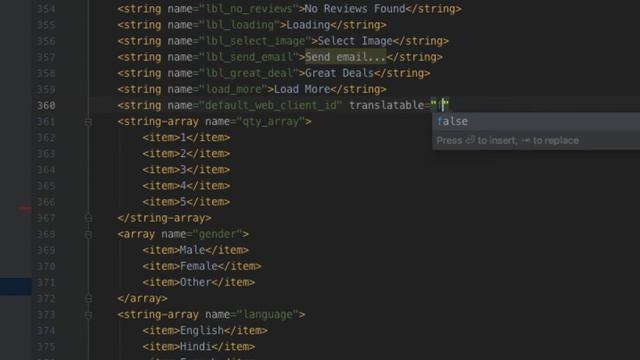This screenshot has height=360, width=640.
Task: Click the 'load_more' name attribute
Action: (x=233, y=89)
